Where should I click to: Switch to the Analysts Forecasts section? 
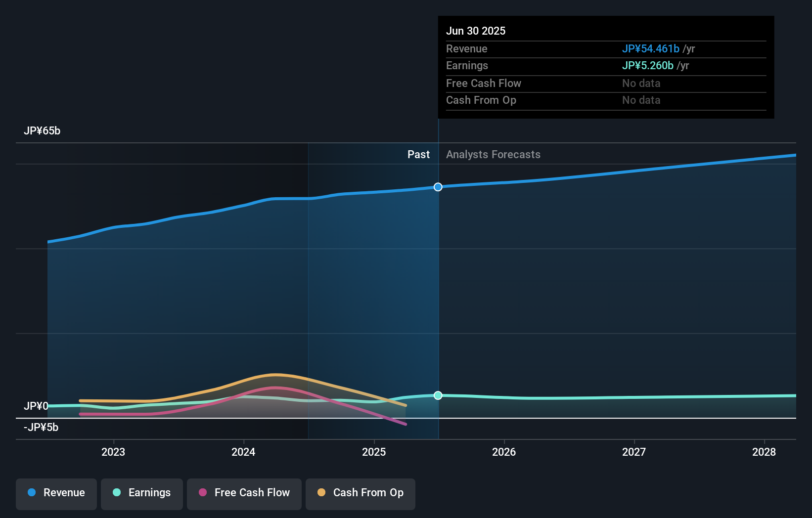click(x=493, y=154)
